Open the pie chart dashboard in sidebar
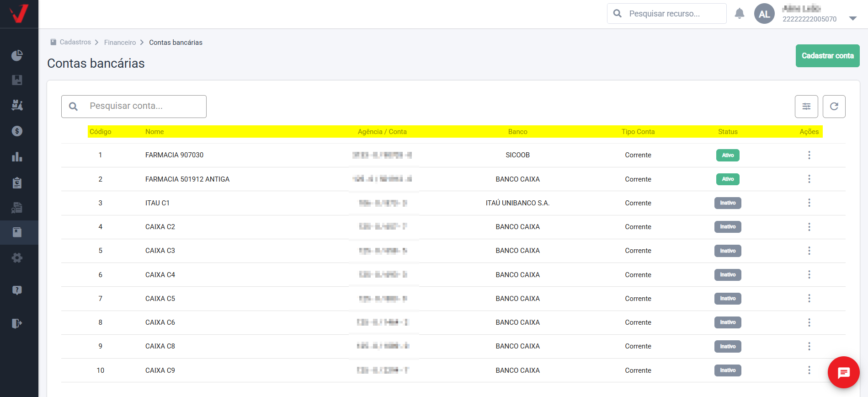Image resolution: width=868 pixels, height=397 pixels. click(17, 55)
